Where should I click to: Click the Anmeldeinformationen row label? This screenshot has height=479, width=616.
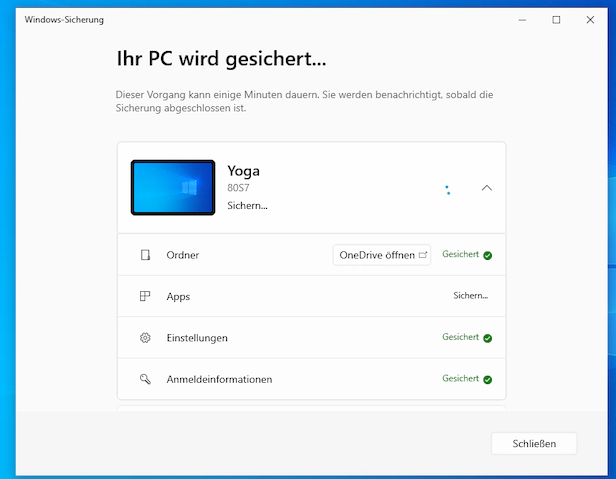[219, 379]
